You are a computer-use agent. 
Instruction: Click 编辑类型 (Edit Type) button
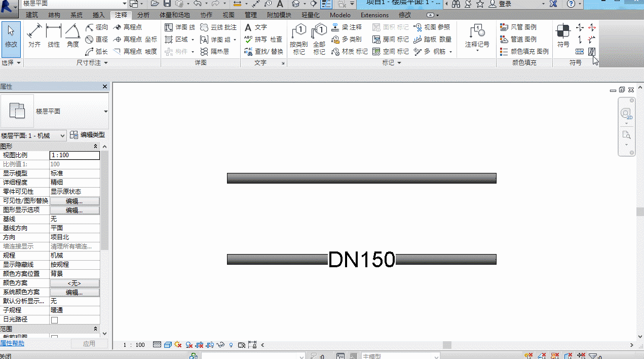pos(87,135)
